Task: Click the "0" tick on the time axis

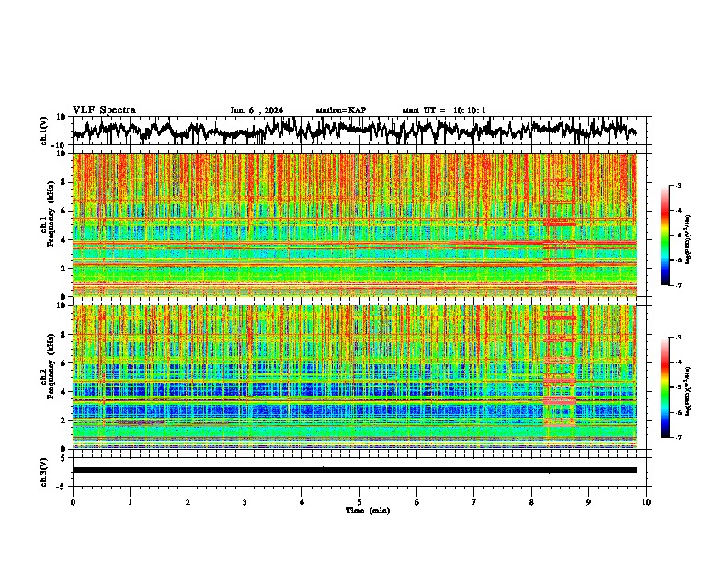Action: coord(73,502)
